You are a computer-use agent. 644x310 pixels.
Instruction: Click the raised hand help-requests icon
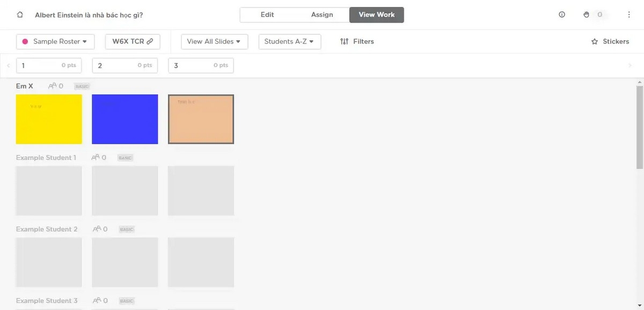587,15
